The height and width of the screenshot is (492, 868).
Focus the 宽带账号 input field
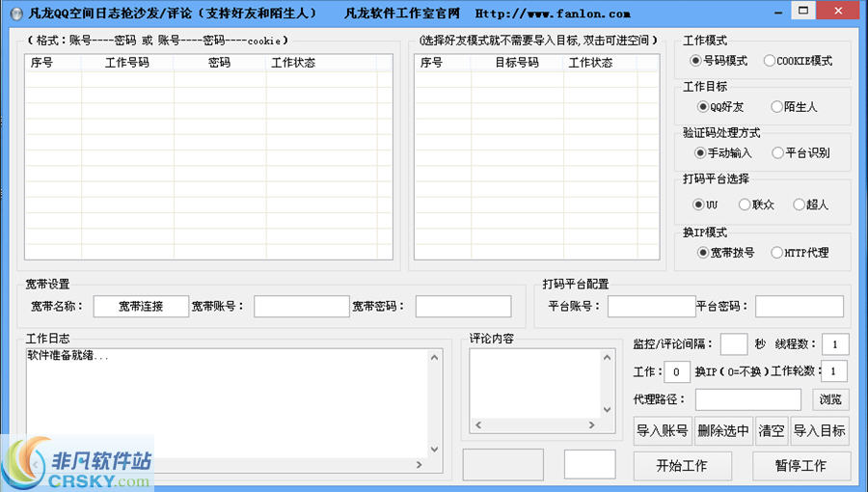tap(301, 307)
